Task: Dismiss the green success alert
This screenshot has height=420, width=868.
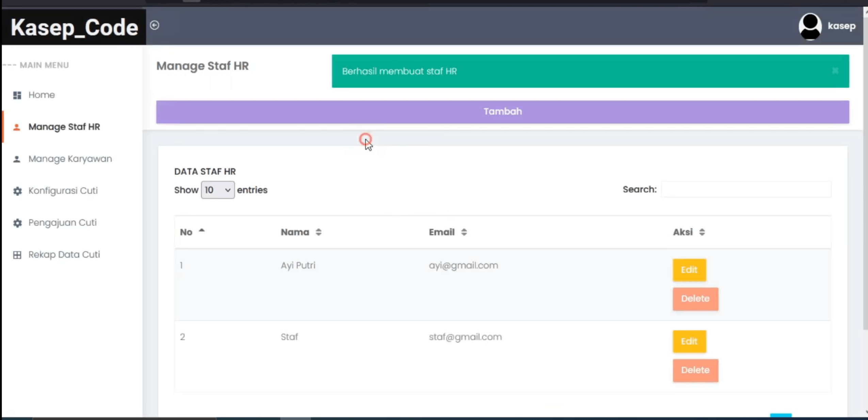Action: (835, 71)
